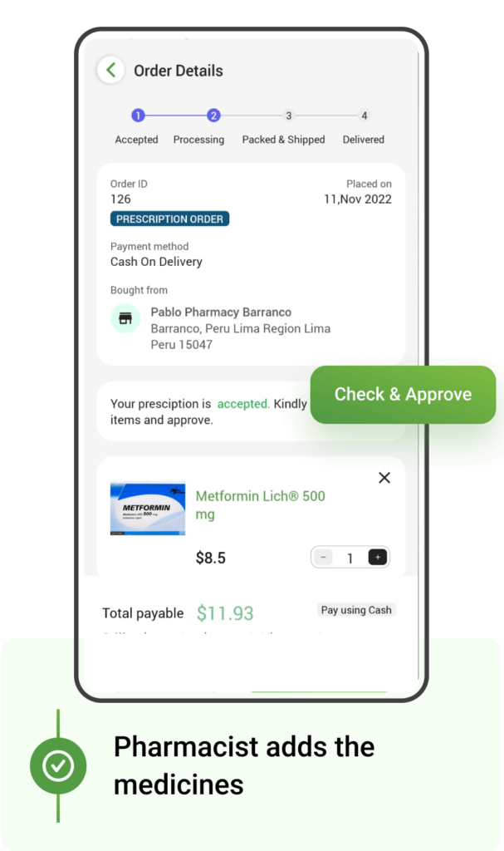Click the Check & Approve button
Screen dimensions: 504x851
coord(403,395)
